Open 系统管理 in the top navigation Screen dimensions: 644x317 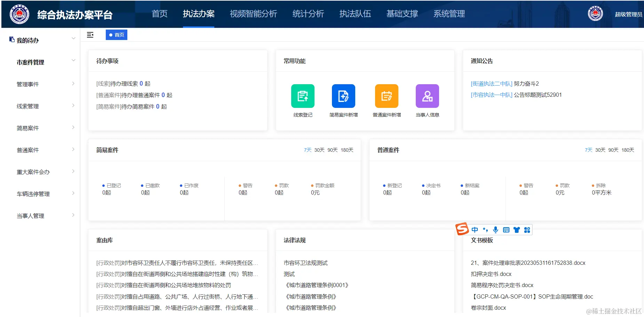449,14
